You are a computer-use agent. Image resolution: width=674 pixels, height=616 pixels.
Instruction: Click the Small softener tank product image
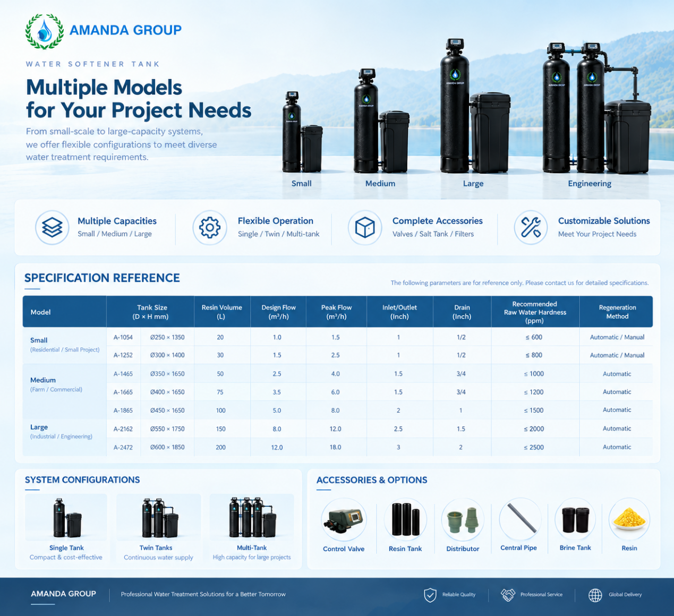[302, 132]
